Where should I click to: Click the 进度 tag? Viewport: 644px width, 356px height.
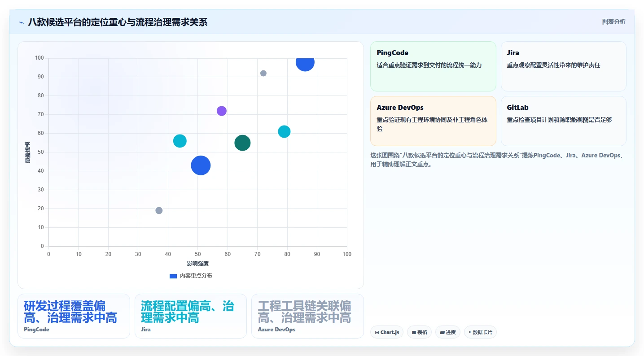click(448, 332)
